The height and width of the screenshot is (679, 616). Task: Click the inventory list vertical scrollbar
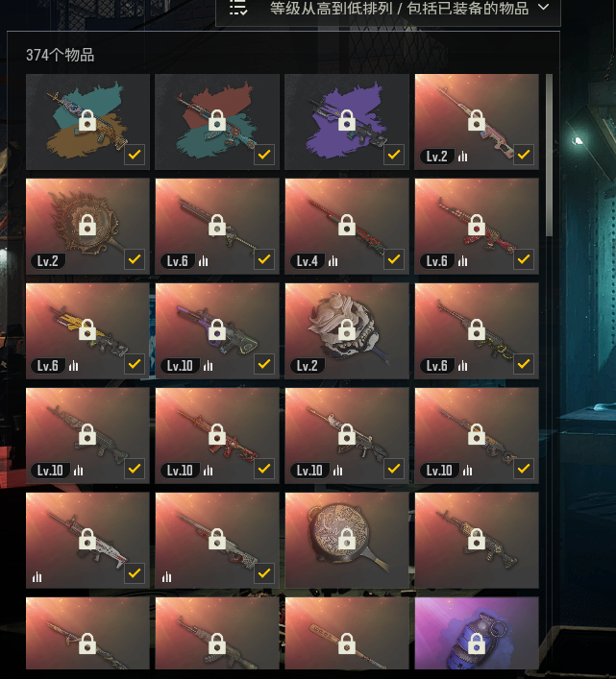tap(549, 155)
